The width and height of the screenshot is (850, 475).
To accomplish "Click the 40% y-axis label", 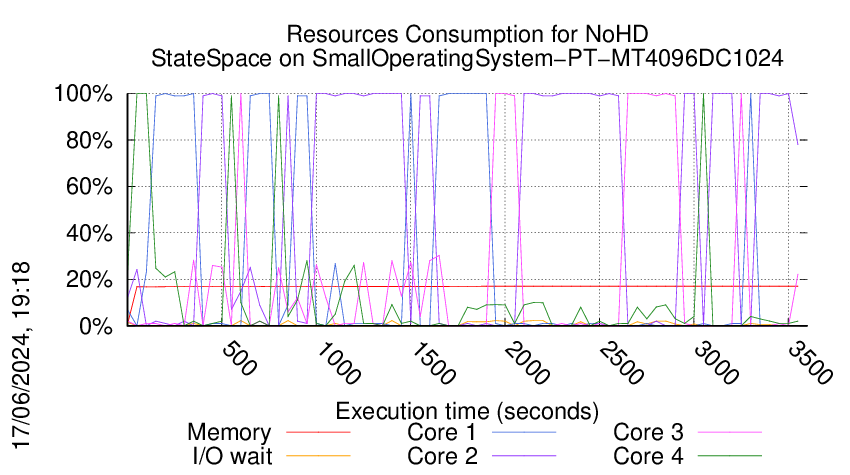I will [89, 234].
